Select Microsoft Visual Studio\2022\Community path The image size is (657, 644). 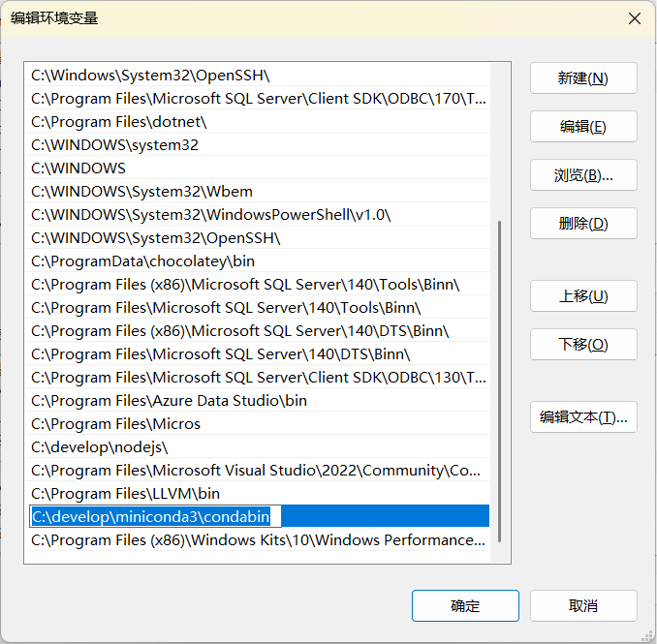tap(257, 471)
